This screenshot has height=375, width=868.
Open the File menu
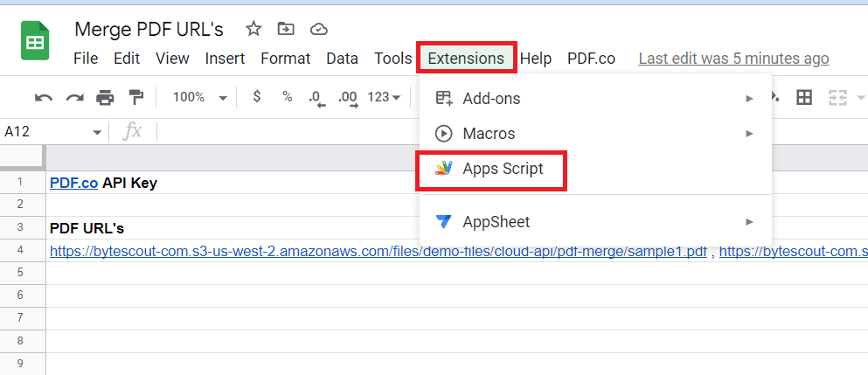point(86,59)
